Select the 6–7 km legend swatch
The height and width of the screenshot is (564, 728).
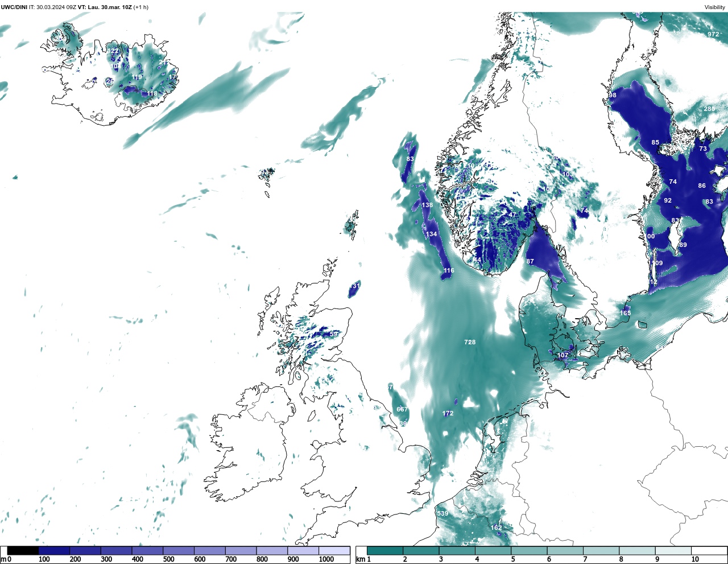pyautogui.click(x=565, y=550)
